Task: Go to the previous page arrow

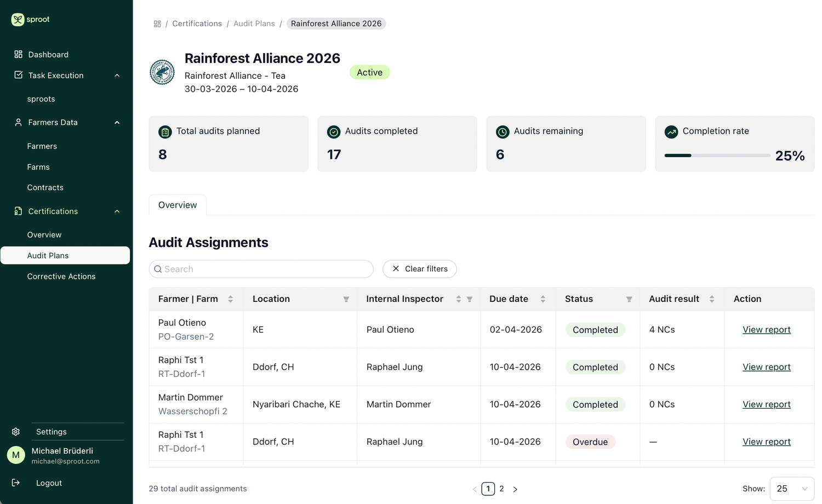Action: pos(475,489)
